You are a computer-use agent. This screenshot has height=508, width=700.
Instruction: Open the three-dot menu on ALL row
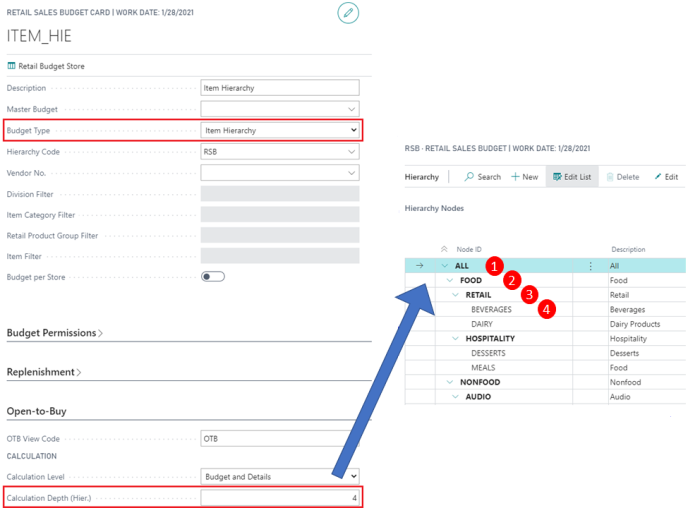(591, 266)
